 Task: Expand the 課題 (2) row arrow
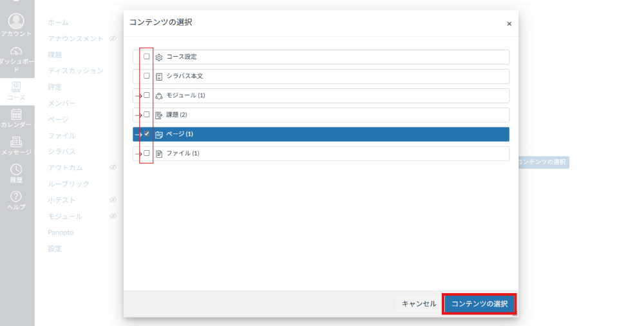click(138, 115)
